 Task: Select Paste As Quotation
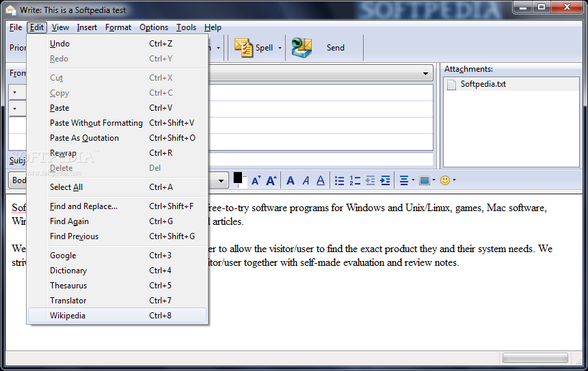click(x=118, y=138)
